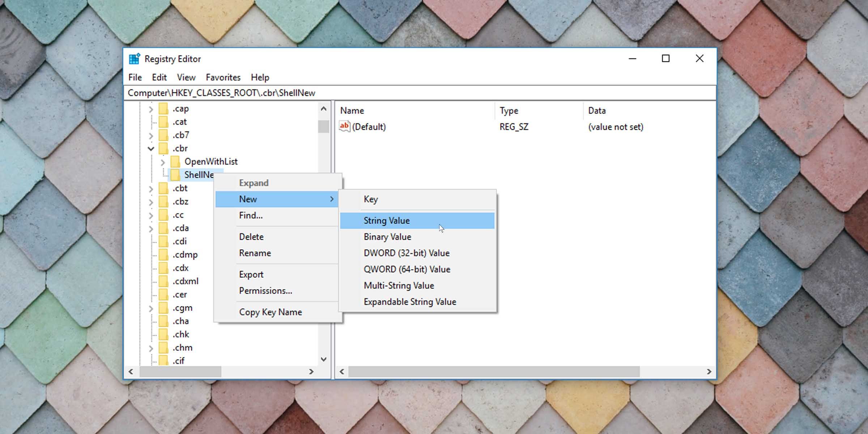This screenshot has height=434, width=868.
Task: Click the .cdx folder icon
Action: point(163,268)
